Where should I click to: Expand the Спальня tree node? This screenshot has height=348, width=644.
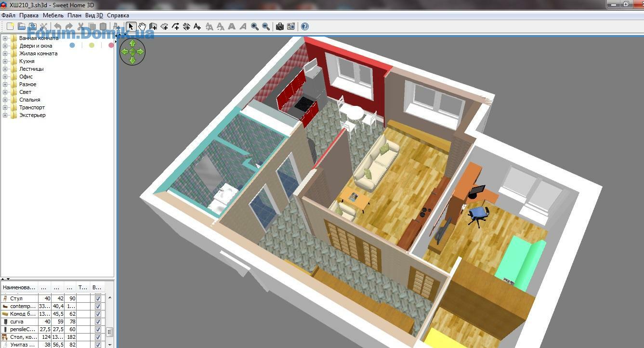5,100
